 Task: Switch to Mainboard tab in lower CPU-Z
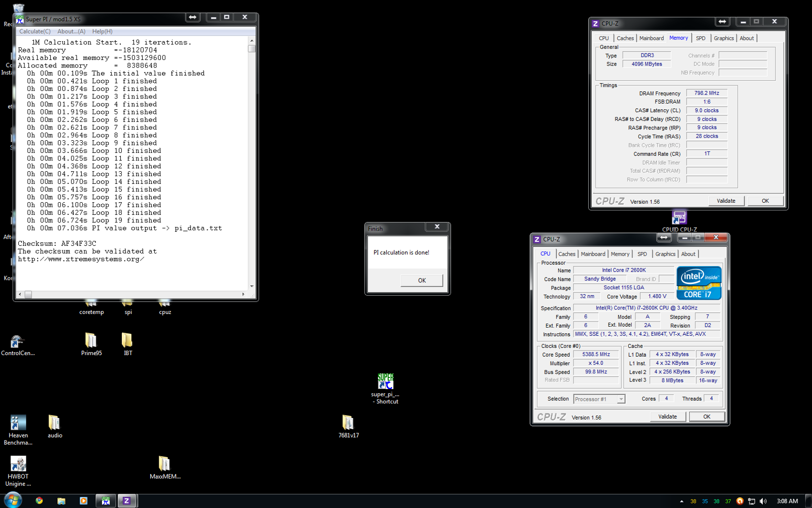[x=593, y=254]
